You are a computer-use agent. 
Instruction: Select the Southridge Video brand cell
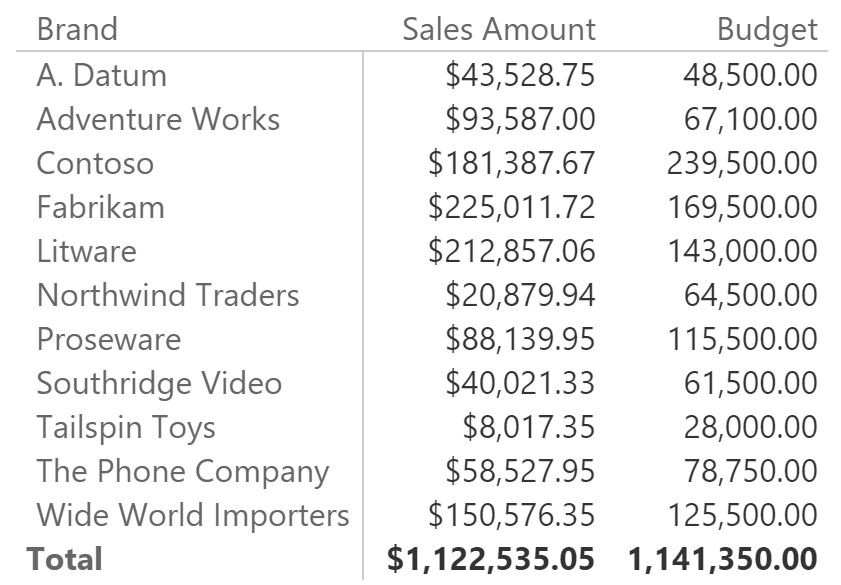(x=159, y=384)
